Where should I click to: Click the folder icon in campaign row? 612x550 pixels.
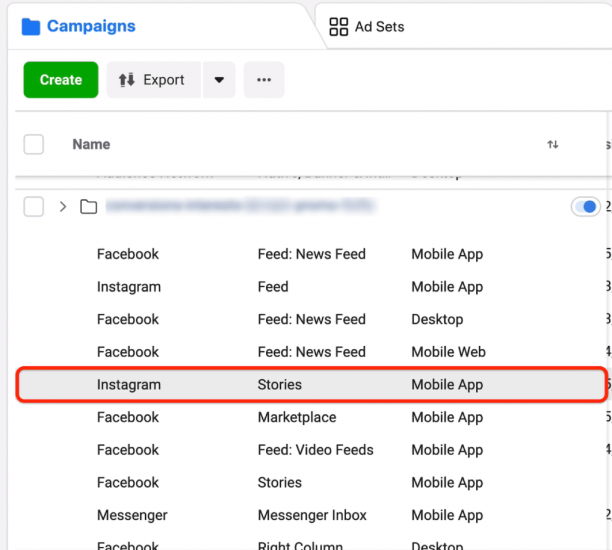tap(89, 207)
